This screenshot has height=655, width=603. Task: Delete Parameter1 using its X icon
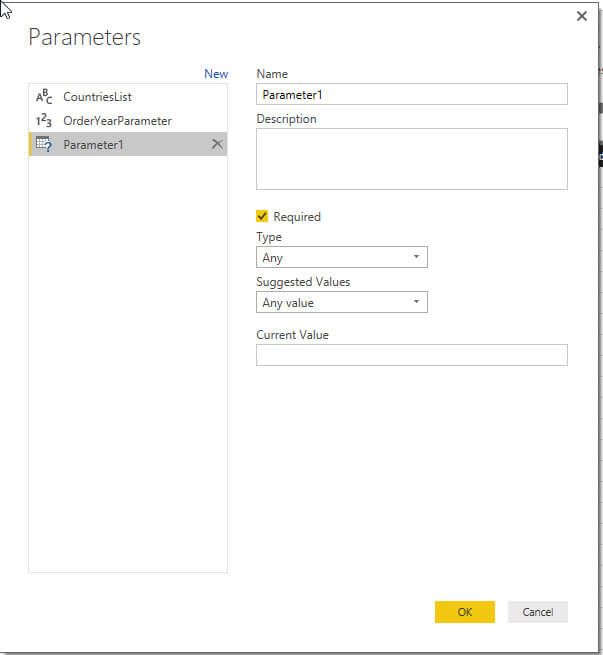click(x=217, y=145)
